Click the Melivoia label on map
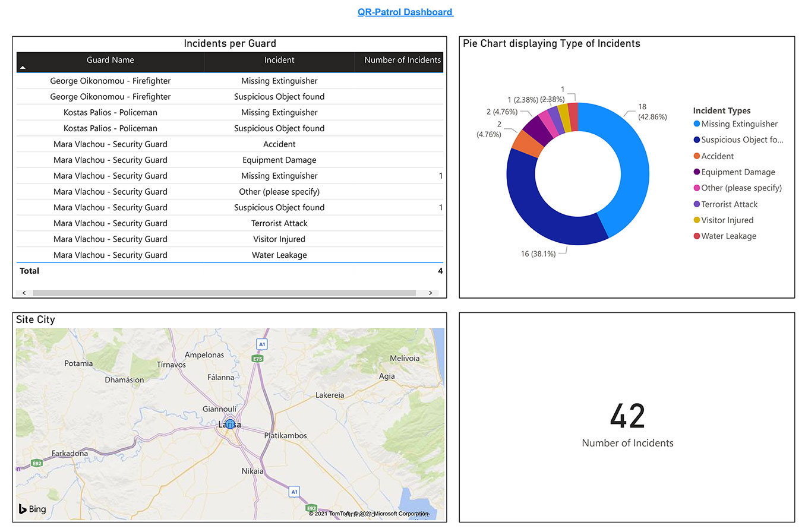 (405, 359)
